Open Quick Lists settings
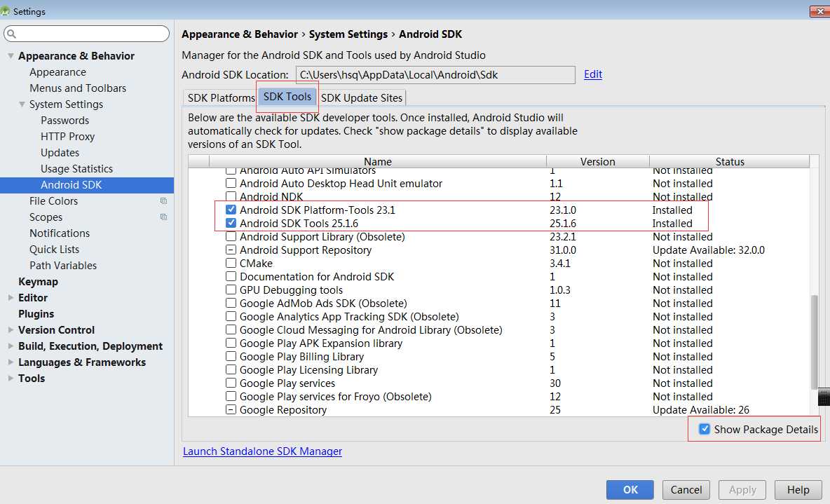Image resolution: width=830 pixels, height=504 pixels. (54, 250)
